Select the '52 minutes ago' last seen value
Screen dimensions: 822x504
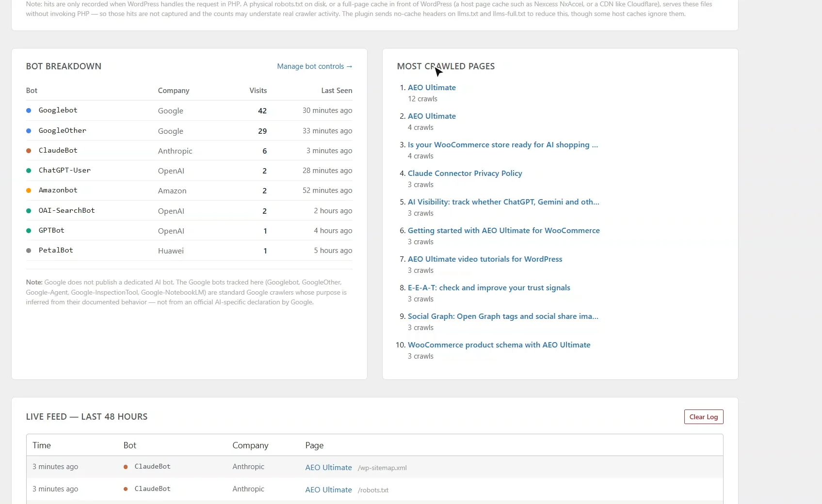pos(327,190)
